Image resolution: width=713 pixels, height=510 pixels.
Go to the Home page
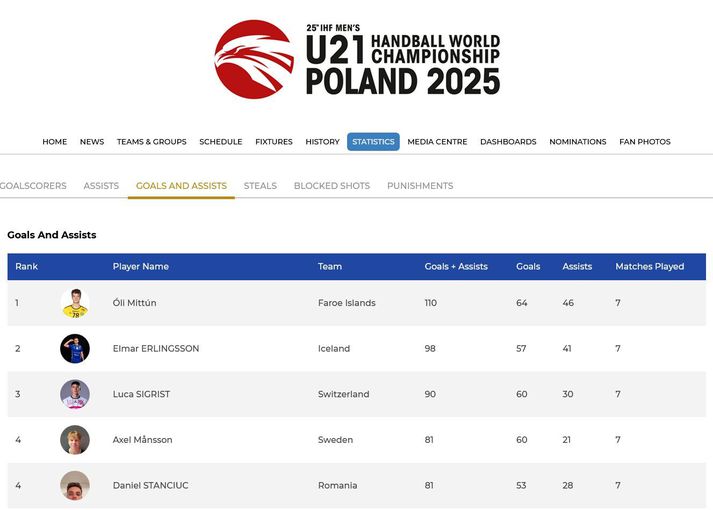[x=55, y=142]
